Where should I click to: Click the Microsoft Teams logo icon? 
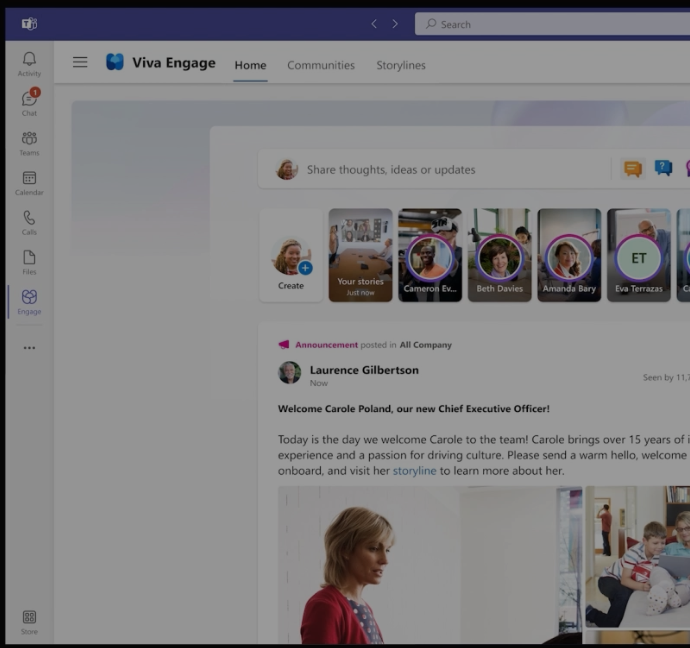click(29, 23)
